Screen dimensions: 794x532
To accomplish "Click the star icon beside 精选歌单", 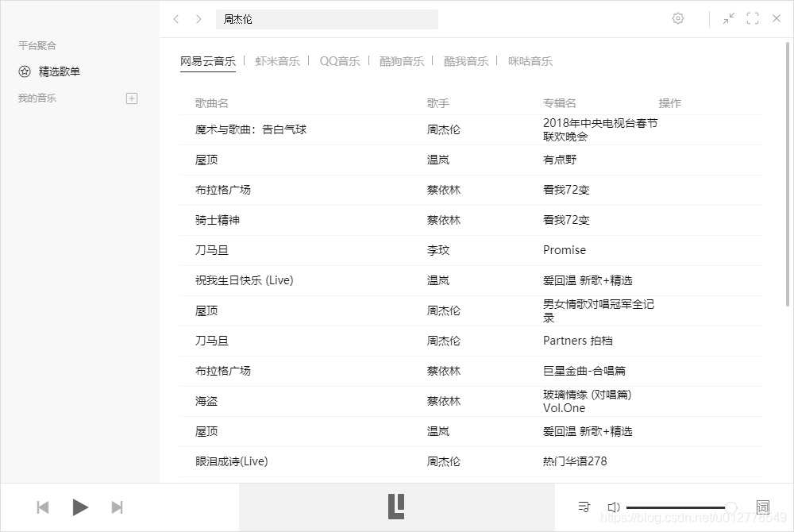I will click(25, 71).
